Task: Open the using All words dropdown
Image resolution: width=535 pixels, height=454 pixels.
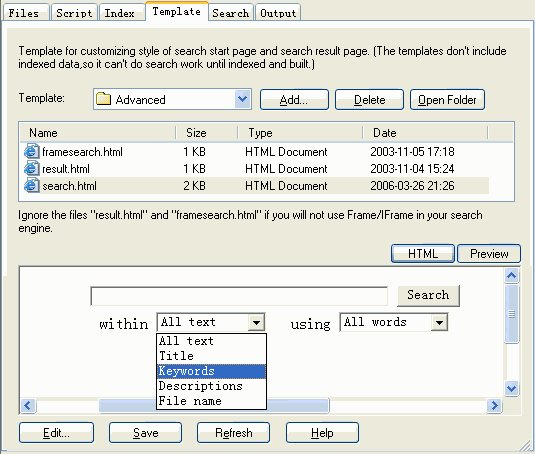Action: point(393,322)
